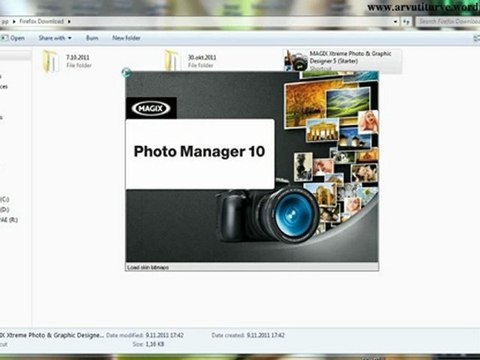
Task: Select the MAGIX Xtreme Photo & Graphic Designer shortcut icon
Action: [296, 60]
